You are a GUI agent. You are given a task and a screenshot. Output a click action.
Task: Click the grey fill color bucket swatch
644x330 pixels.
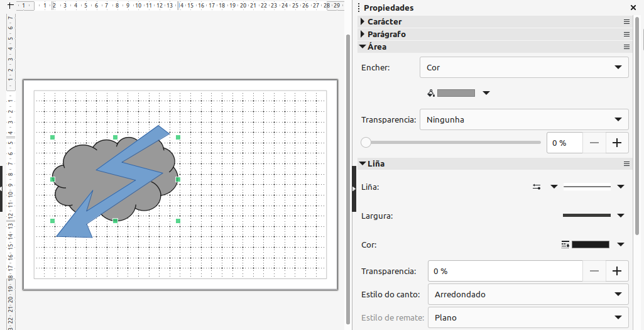pyautogui.click(x=451, y=93)
